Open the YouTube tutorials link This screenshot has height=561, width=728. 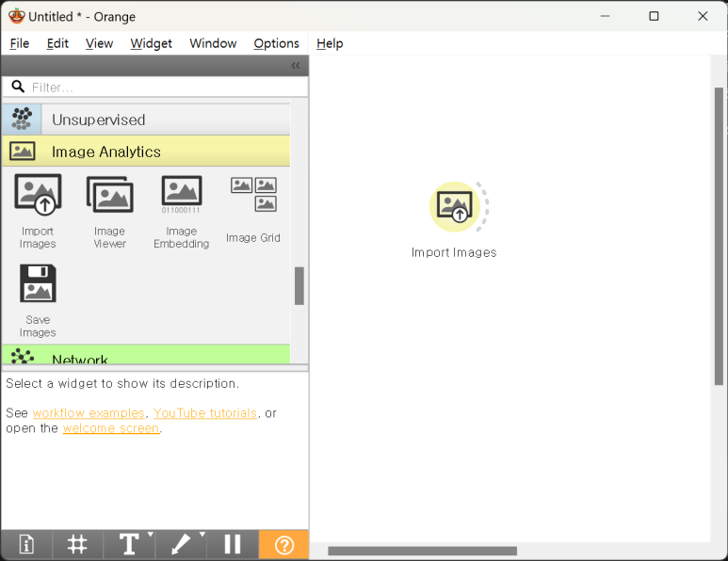(x=205, y=413)
